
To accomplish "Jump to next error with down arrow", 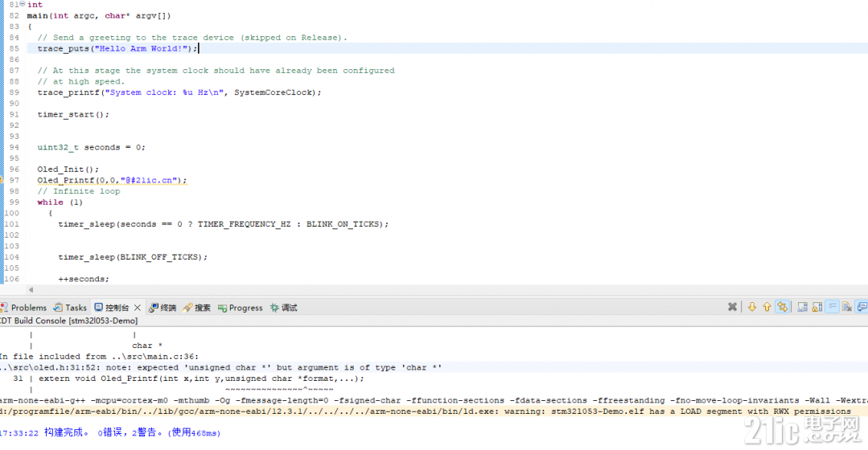I will coord(751,307).
